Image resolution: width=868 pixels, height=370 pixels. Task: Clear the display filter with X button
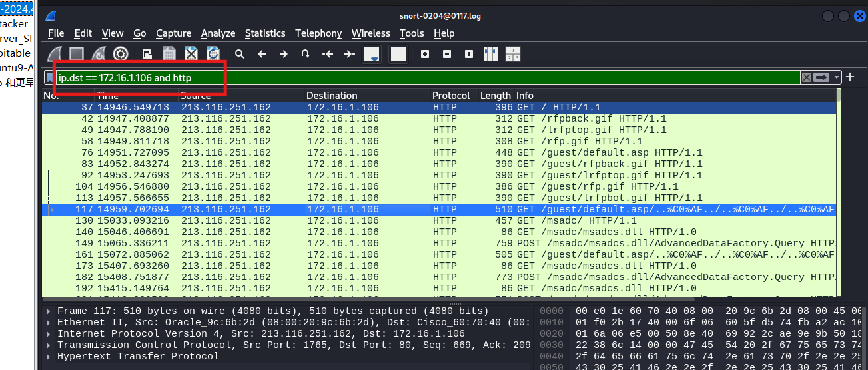[x=807, y=77]
